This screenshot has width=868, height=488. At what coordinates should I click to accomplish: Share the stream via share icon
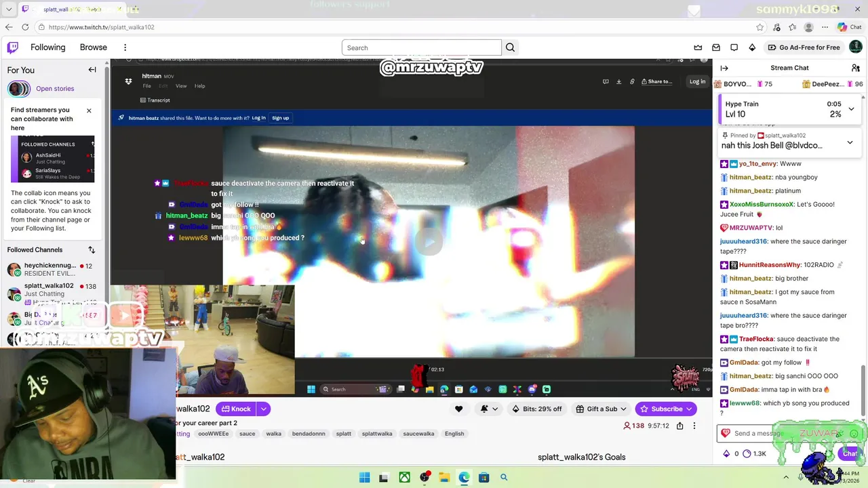679,426
